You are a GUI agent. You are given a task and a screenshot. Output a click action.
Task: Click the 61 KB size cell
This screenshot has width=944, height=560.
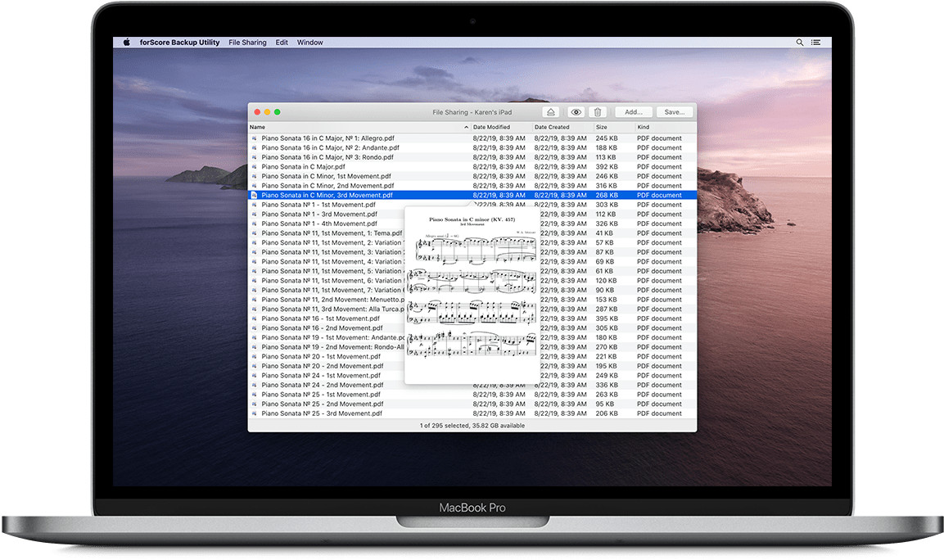tap(604, 271)
